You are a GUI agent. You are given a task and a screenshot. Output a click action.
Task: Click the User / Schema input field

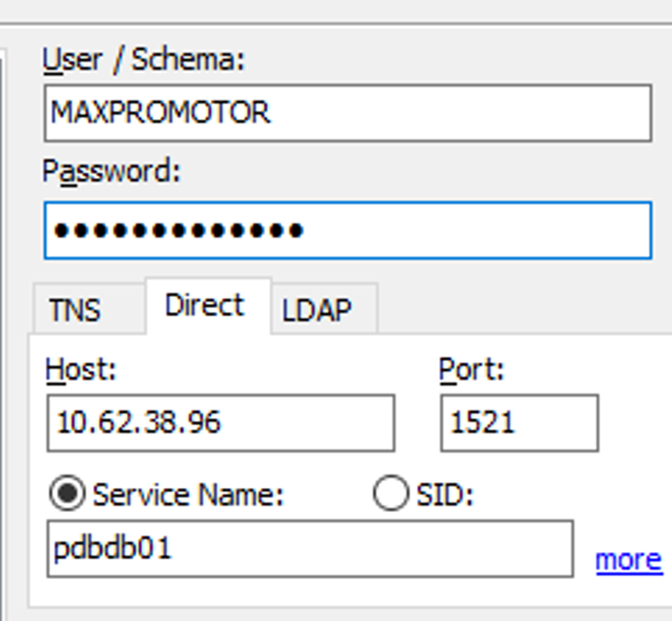[447, 113]
